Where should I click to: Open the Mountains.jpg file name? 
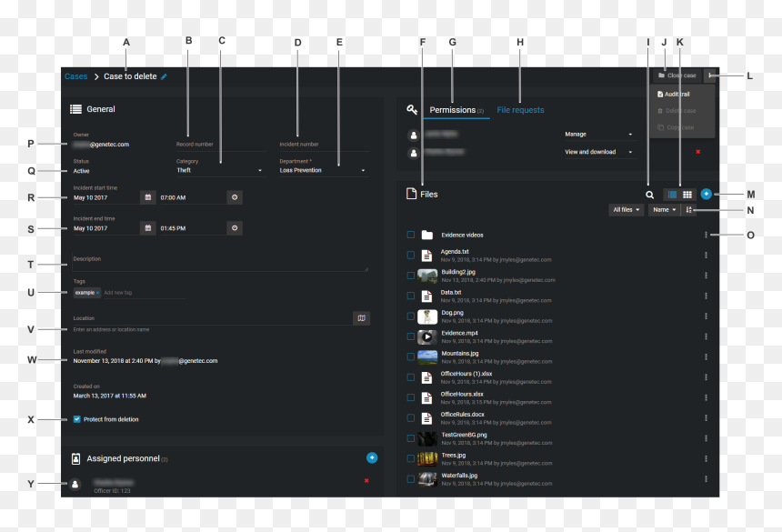pos(459,354)
